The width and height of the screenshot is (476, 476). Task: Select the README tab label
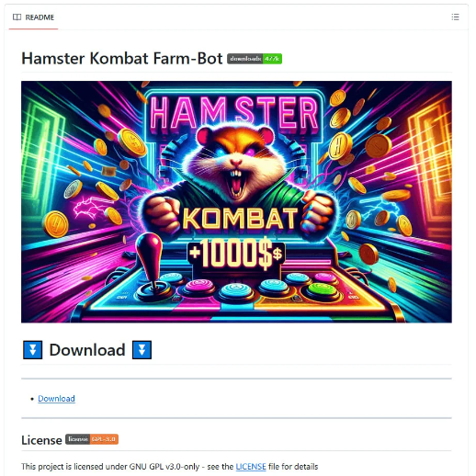[x=40, y=17]
